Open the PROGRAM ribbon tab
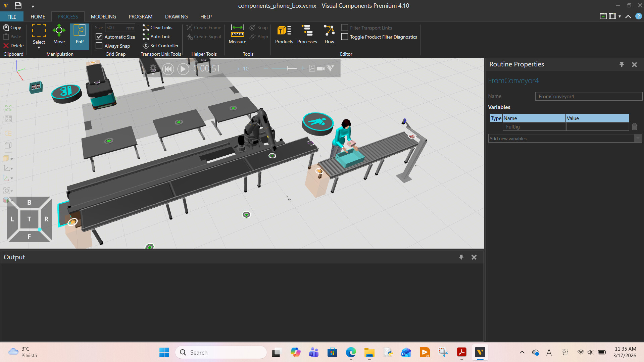The width and height of the screenshot is (644, 362). click(x=140, y=16)
